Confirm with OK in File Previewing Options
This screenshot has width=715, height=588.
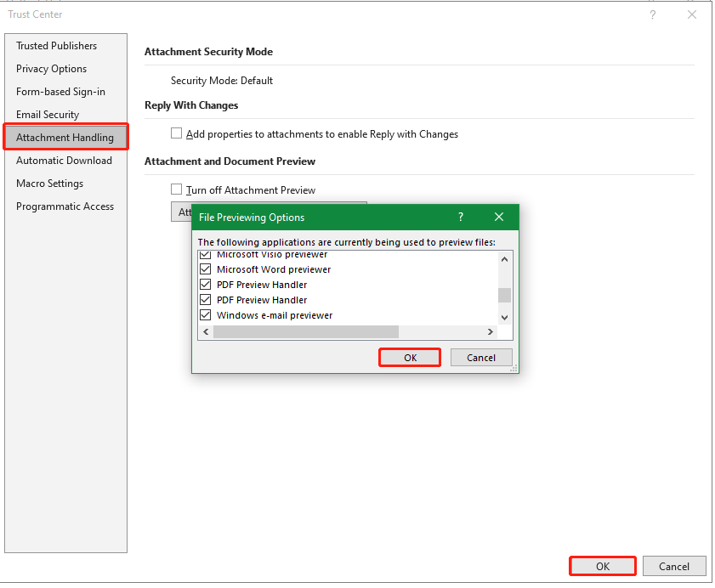(409, 357)
